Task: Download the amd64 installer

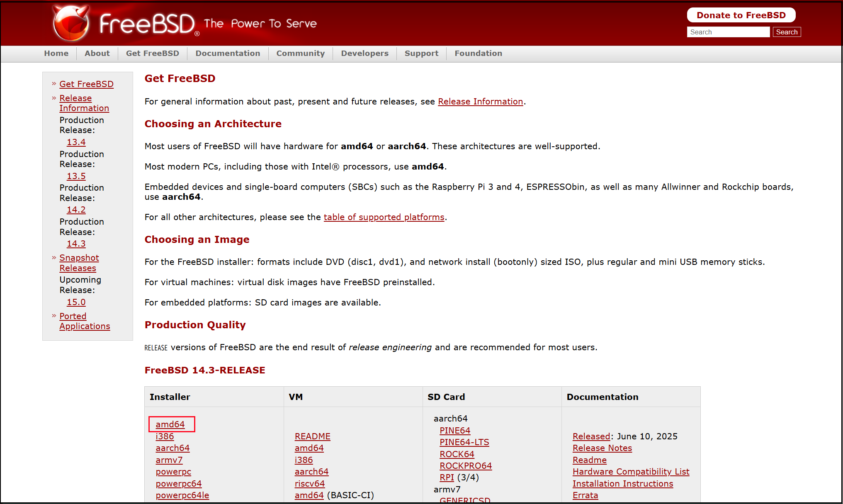Action: click(x=170, y=424)
